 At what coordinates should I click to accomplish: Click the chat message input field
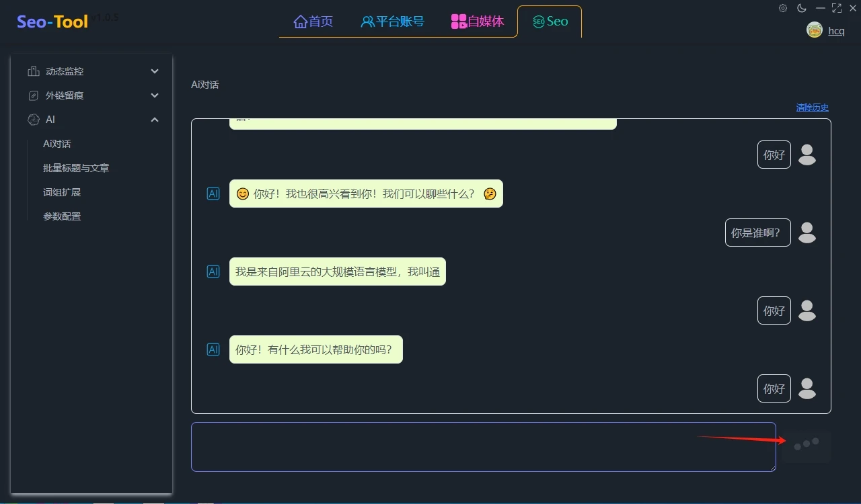click(484, 446)
